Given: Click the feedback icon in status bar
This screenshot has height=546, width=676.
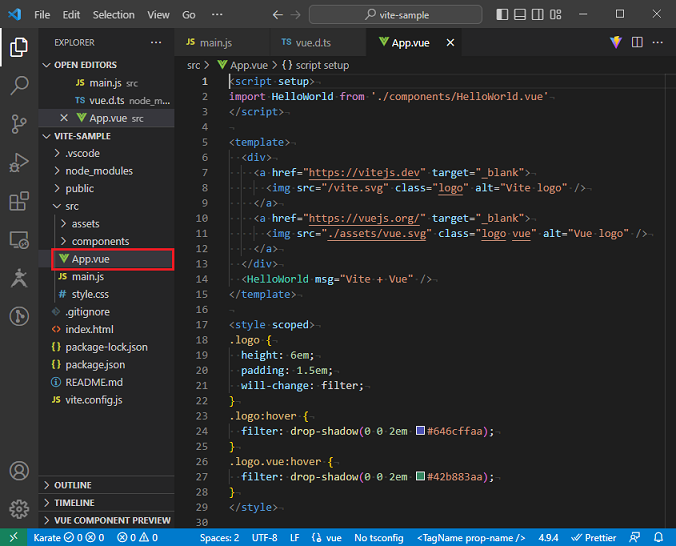Looking at the screenshot, I should (635, 537).
